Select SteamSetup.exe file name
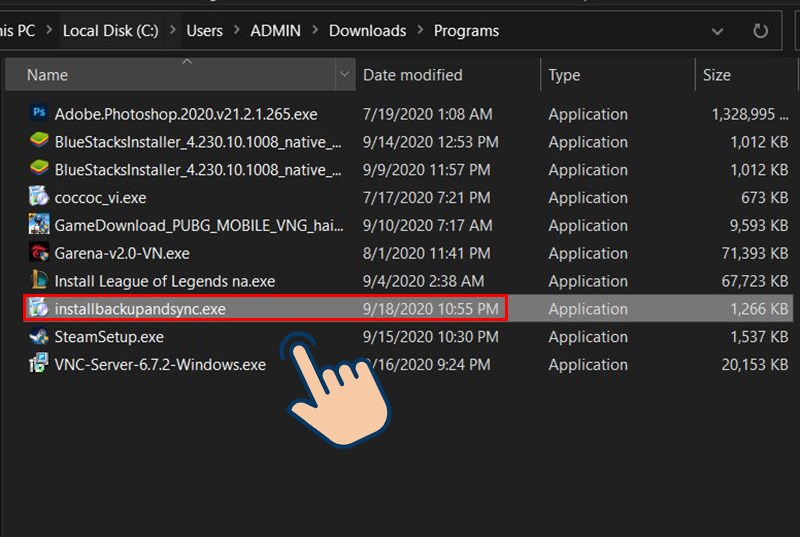800x537 pixels. tap(109, 337)
